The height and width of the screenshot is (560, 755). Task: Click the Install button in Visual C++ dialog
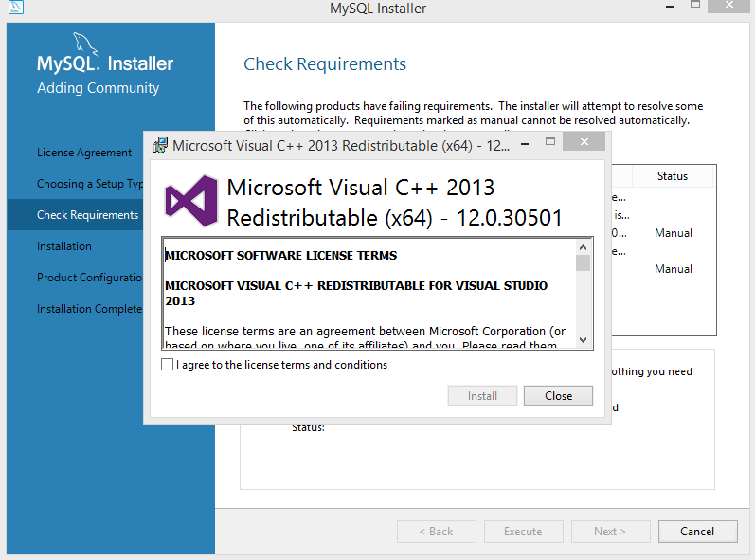(482, 396)
